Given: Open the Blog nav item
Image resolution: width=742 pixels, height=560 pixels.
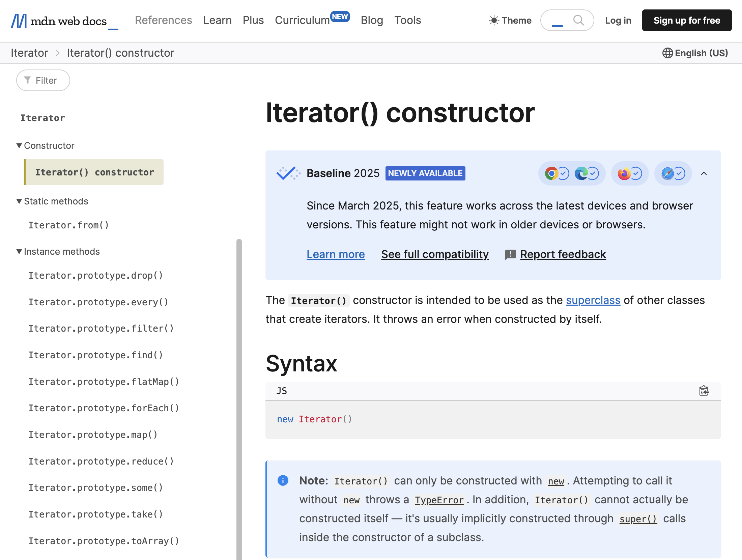Looking at the screenshot, I should [372, 20].
